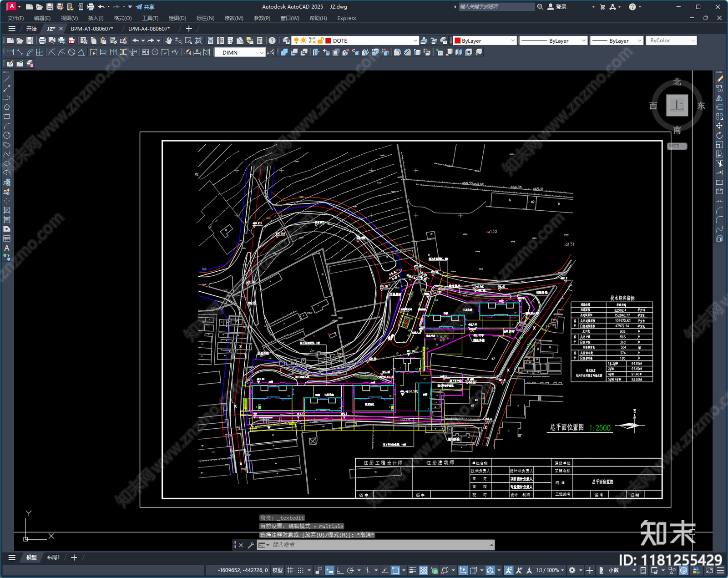This screenshot has height=578, width=728.
Task: Click the Pan hand tool icon
Action: click(169, 41)
